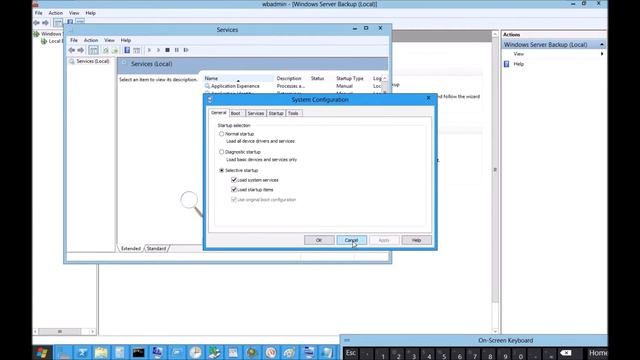
Task: Click Services (Local) magnifier tree node
Action: pyautogui.click(x=72, y=61)
